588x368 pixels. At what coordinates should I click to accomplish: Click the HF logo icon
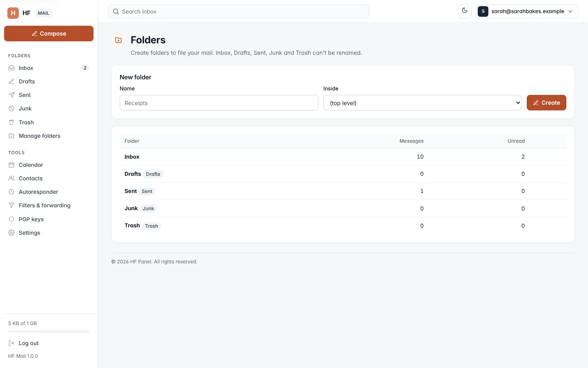13,13
